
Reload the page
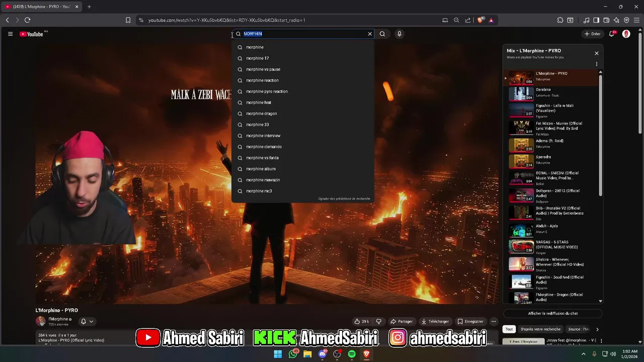[27, 20]
